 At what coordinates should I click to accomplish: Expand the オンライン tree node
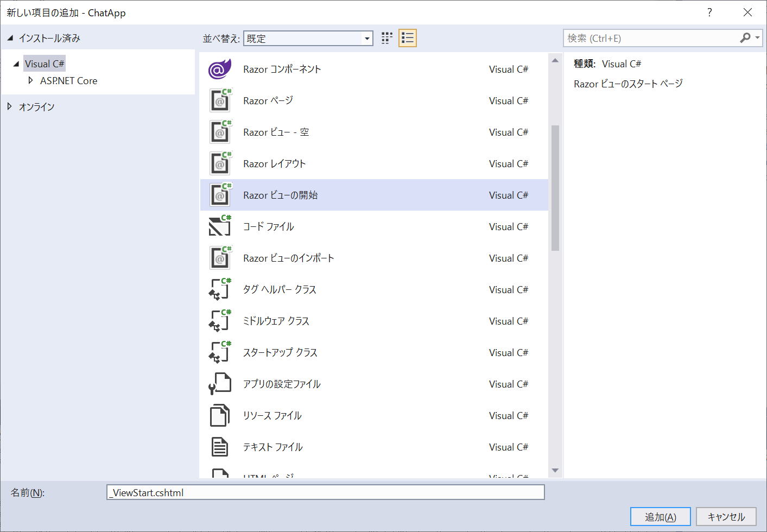(9, 106)
